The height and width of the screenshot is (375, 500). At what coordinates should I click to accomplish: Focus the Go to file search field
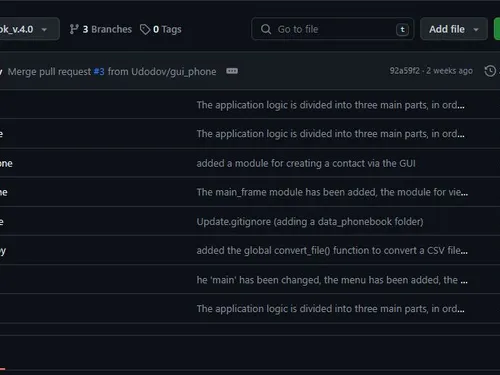tap(333, 29)
